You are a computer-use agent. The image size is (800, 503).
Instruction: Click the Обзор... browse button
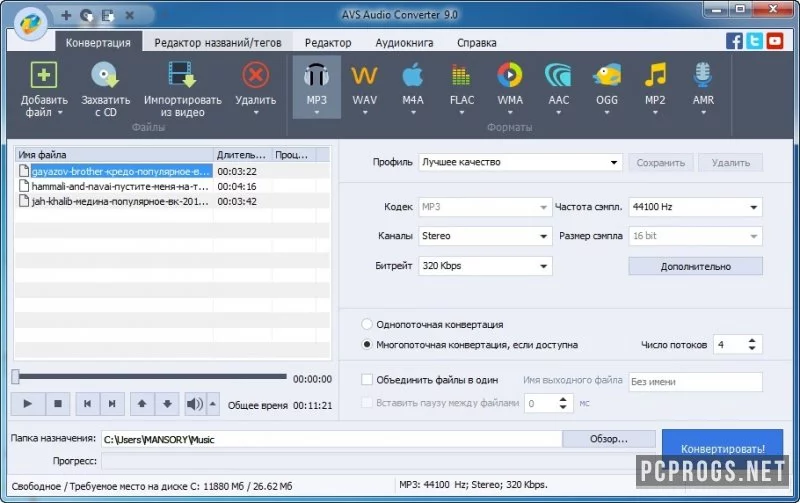[609, 439]
